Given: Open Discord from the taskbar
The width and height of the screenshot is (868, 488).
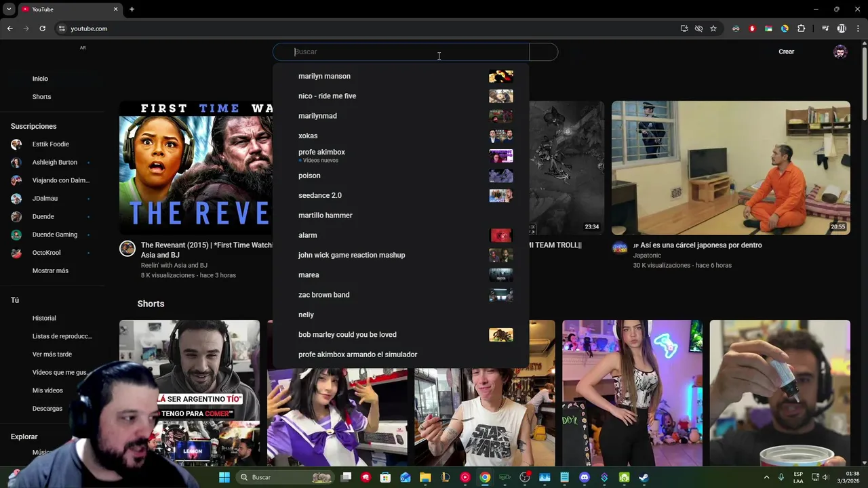Looking at the screenshot, I should click(x=585, y=477).
